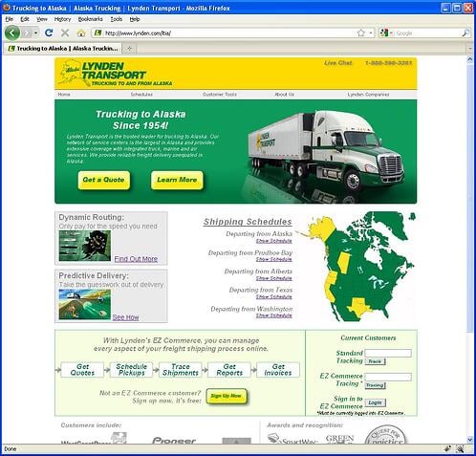Open the Edit menu

click(25, 19)
